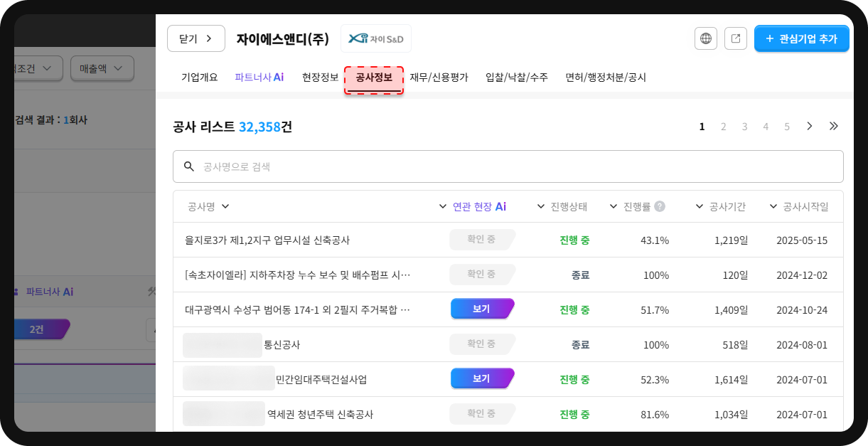
Task: Click the 자이 S&D company logo
Action: tap(376, 38)
